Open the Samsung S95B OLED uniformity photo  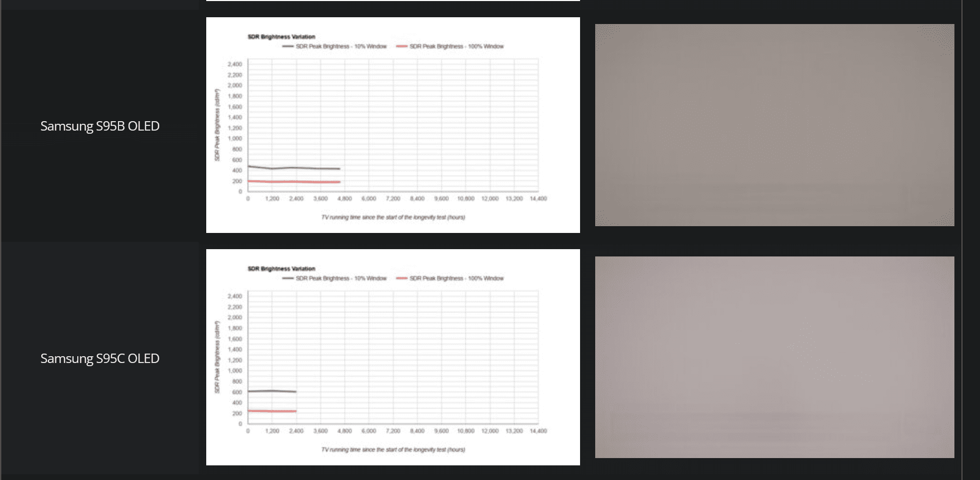pyautogui.click(x=774, y=125)
